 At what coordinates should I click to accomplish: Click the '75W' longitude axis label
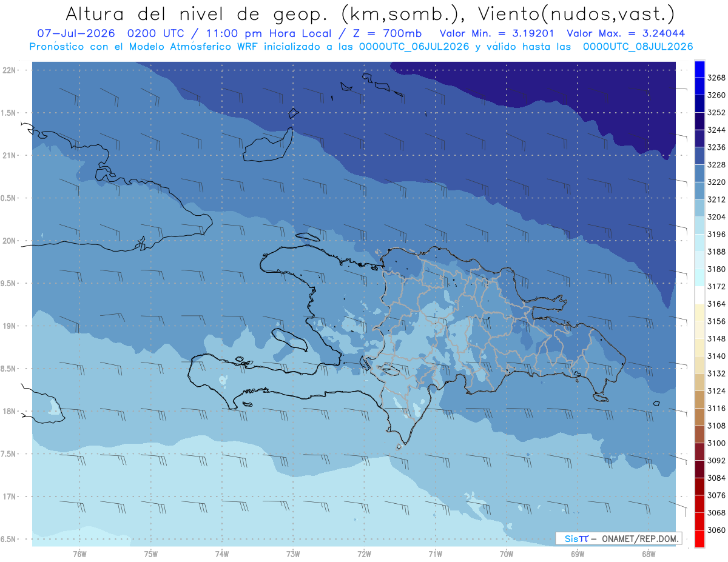click(151, 554)
